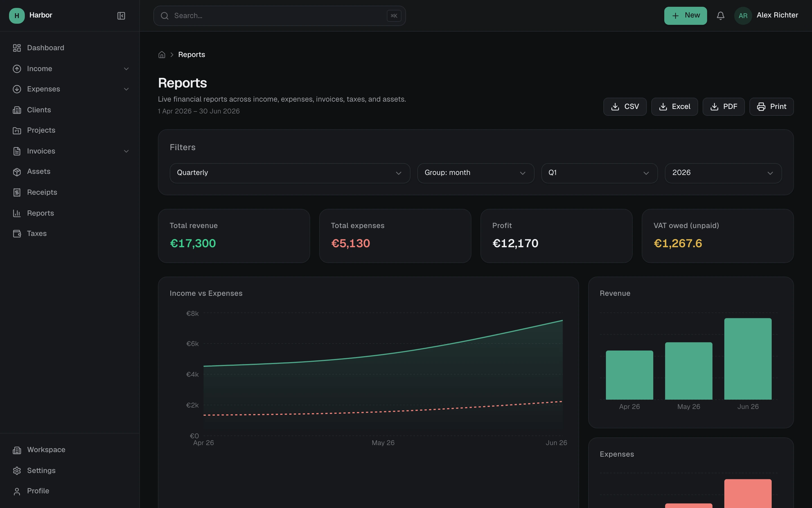The image size is (812, 508).
Task: Go to Assets page
Action: click(x=70, y=172)
